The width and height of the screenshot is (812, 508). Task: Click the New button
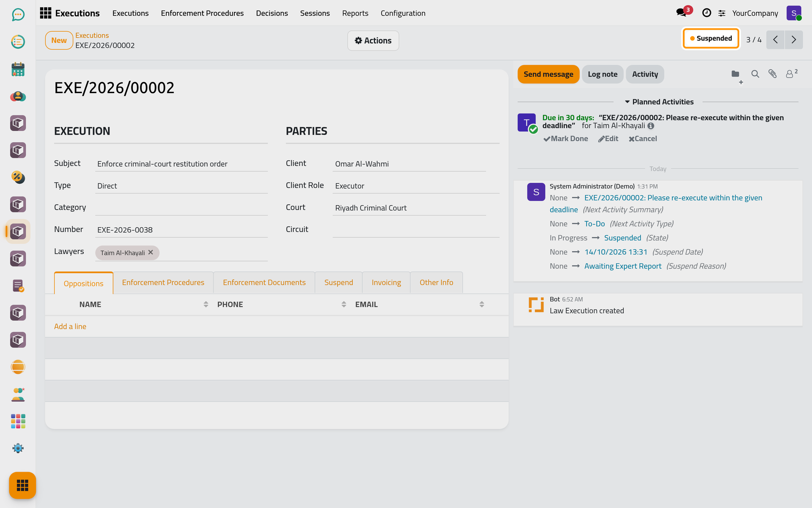pos(59,41)
